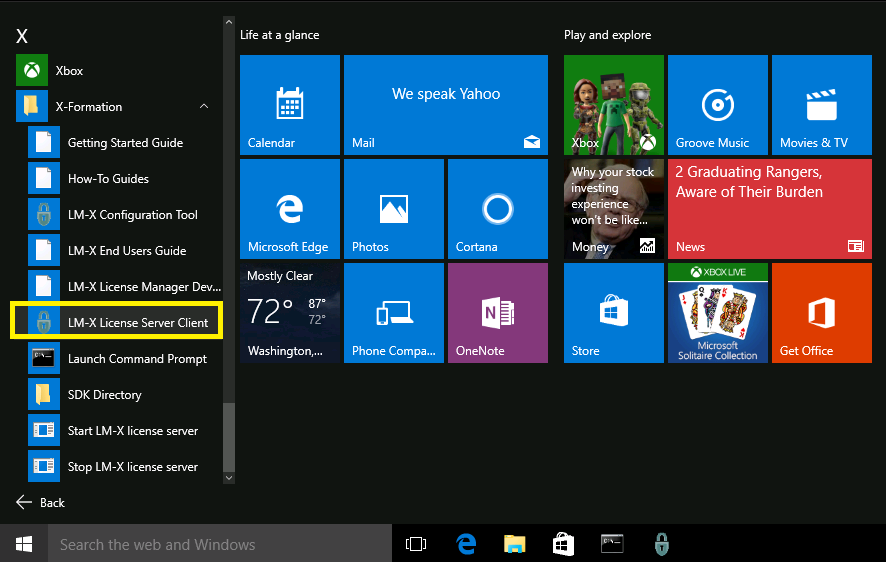Open the Xbox avatars tile
The height and width of the screenshot is (562, 886).
[614, 104]
